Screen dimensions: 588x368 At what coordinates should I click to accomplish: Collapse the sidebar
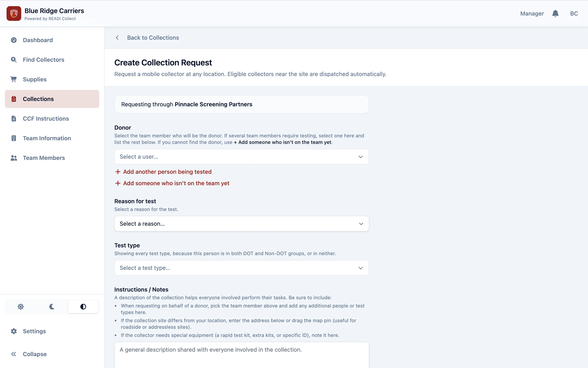click(x=52, y=354)
